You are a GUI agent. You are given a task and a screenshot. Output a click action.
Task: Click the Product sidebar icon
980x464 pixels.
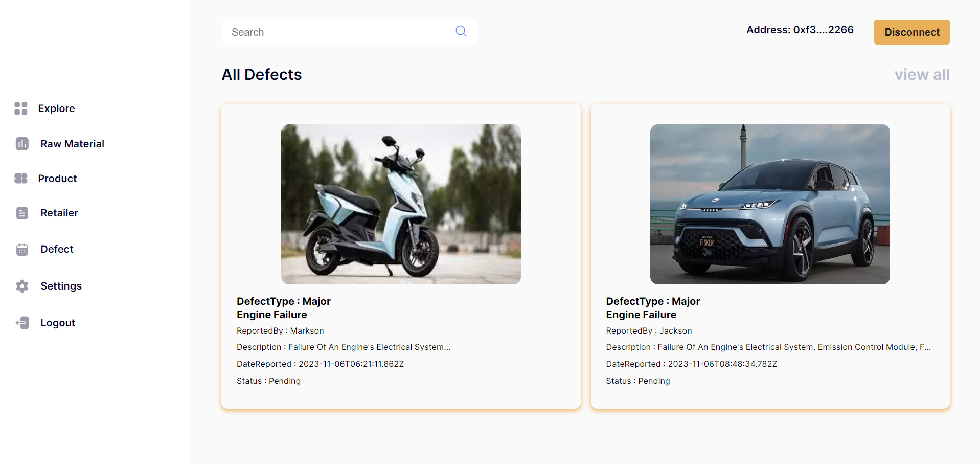(21, 179)
